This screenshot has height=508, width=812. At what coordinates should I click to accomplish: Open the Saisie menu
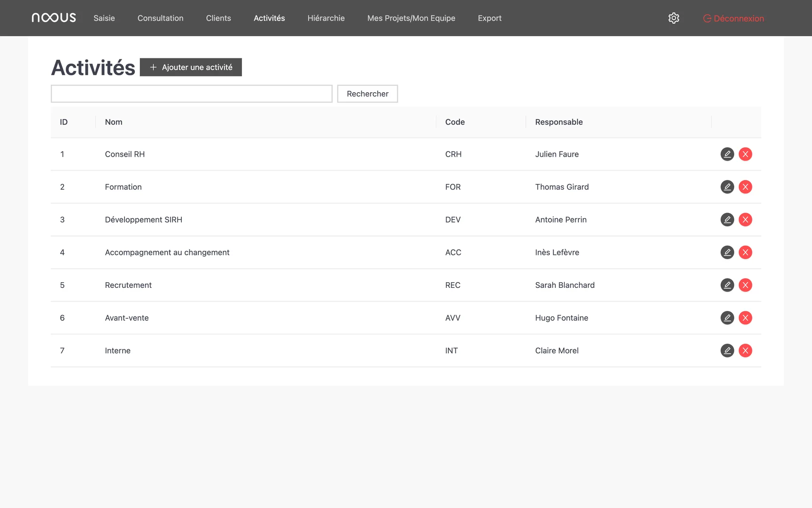pyautogui.click(x=104, y=18)
